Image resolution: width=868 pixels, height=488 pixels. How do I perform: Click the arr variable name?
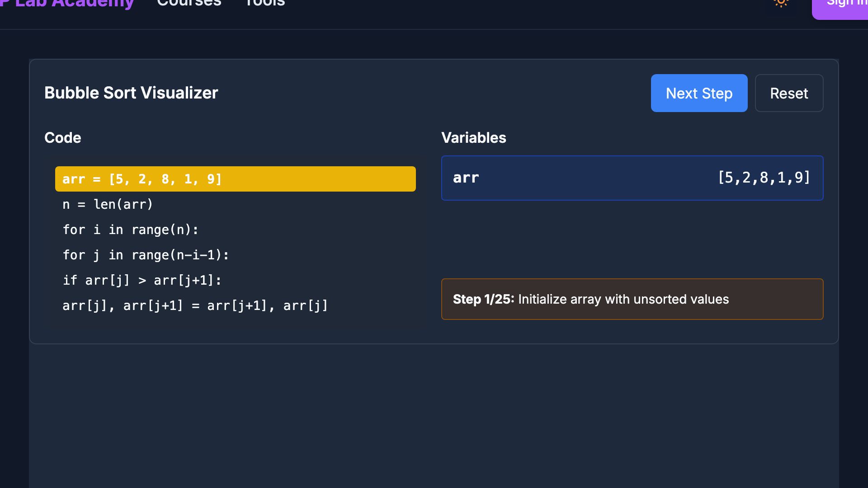[466, 178]
